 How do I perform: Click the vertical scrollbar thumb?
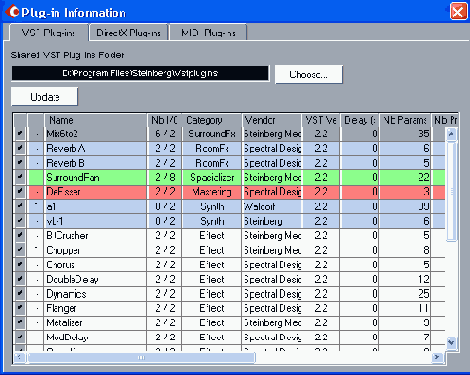click(451, 191)
